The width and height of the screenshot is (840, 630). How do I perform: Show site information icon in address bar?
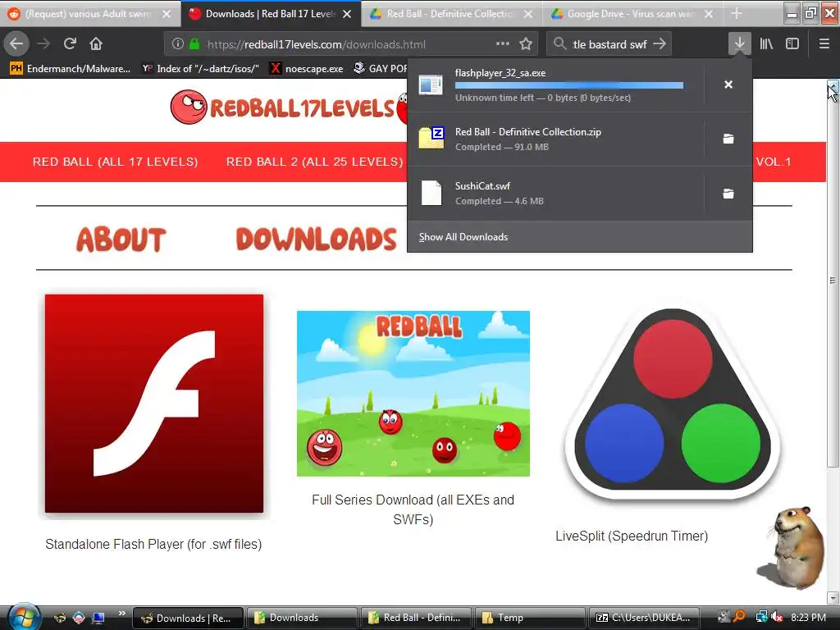[178, 44]
